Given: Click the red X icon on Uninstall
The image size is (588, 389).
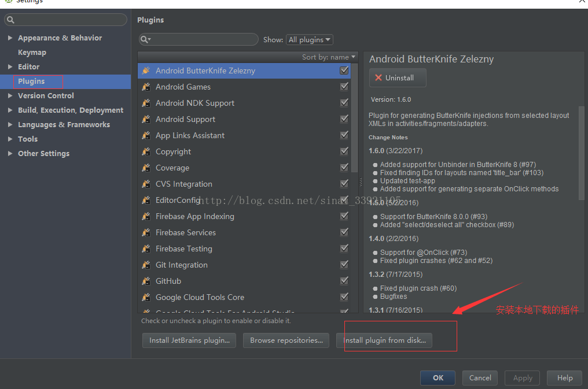Looking at the screenshot, I should [x=378, y=77].
